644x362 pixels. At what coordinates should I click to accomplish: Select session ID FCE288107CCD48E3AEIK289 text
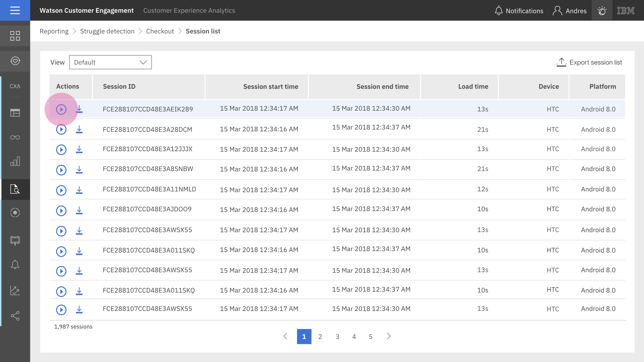(148, 109)
